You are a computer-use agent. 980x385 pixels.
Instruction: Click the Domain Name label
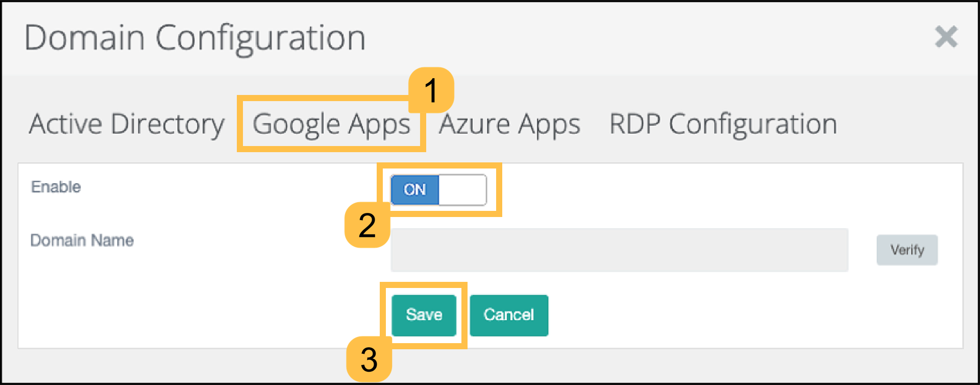point(82,240)
